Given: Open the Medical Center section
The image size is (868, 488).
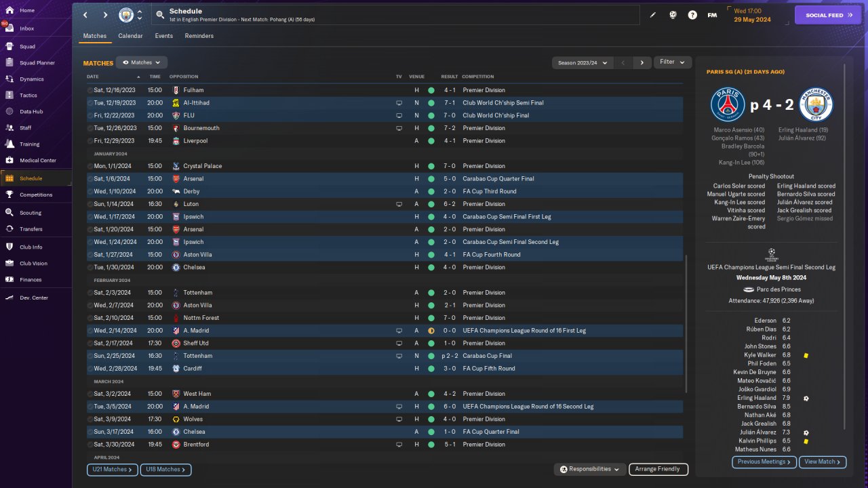Looking at the screenshot, I should [38, 161].
